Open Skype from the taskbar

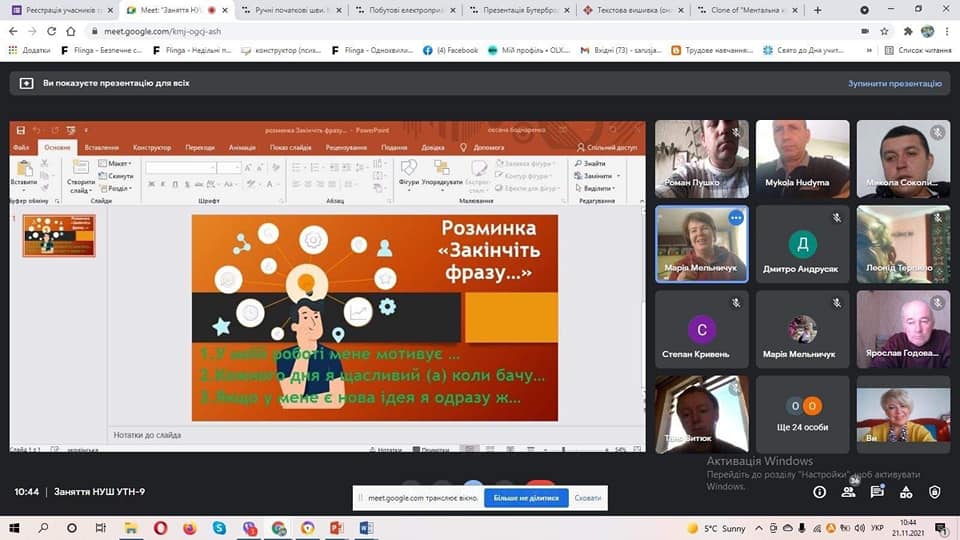[219, 527]
